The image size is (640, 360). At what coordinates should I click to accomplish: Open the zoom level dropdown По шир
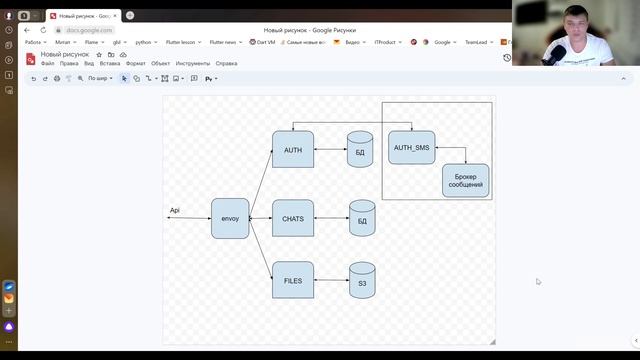(100, 78)
